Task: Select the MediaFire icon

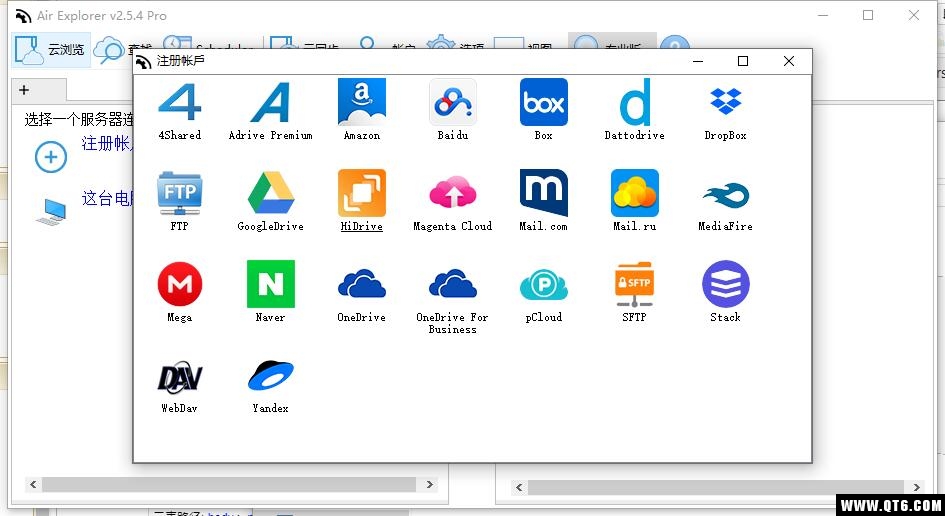Action: click(x=726, y=195)
